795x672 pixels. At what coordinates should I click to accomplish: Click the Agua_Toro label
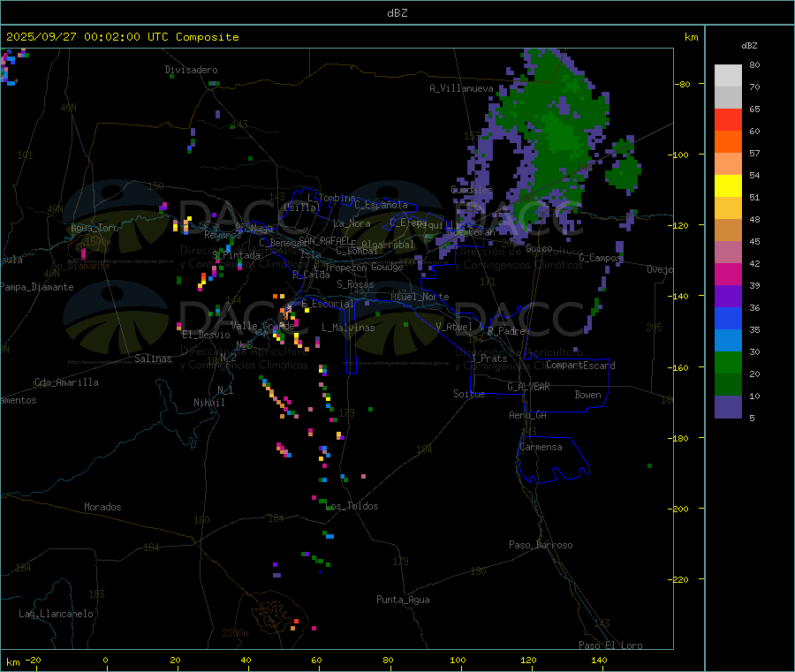tap(95, 228)
